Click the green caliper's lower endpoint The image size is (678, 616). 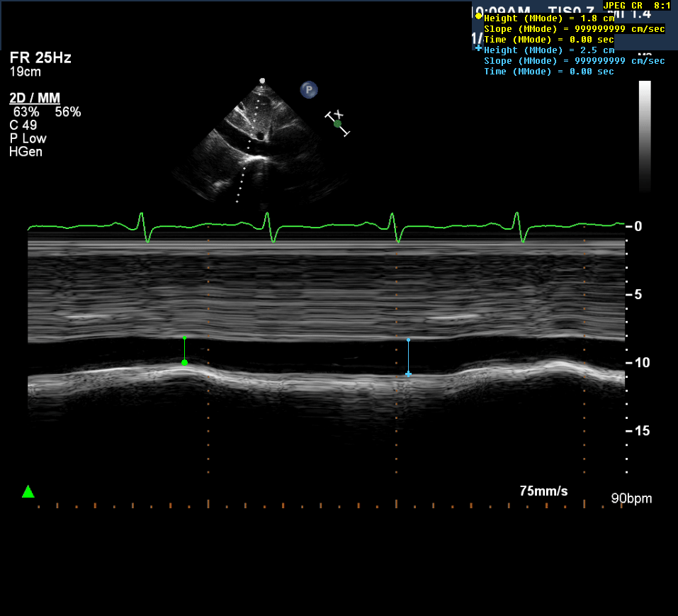[184, 362]
